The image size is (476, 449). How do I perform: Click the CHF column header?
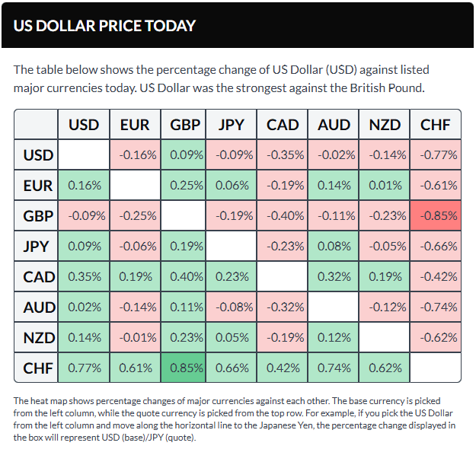(x=436, y=124)
